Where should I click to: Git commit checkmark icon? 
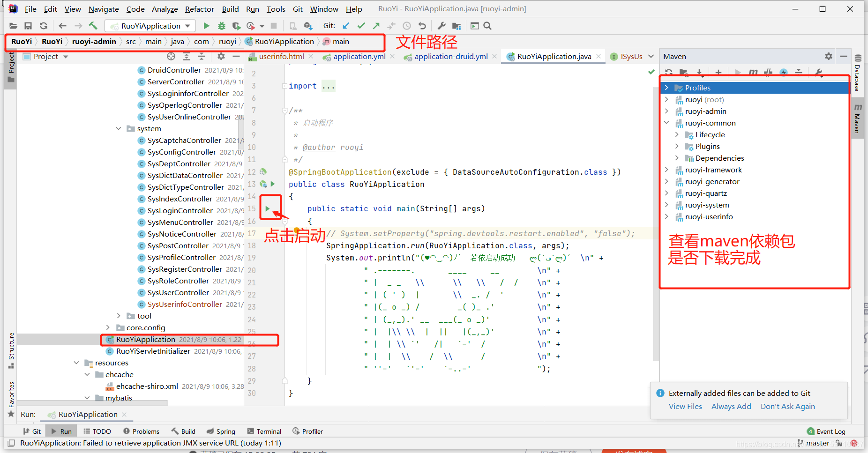[x=361, y=26]
